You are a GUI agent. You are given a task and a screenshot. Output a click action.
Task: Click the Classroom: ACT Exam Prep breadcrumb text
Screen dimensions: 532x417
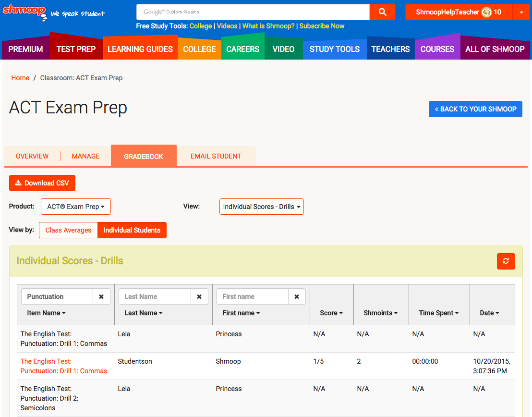coord(82,78)
